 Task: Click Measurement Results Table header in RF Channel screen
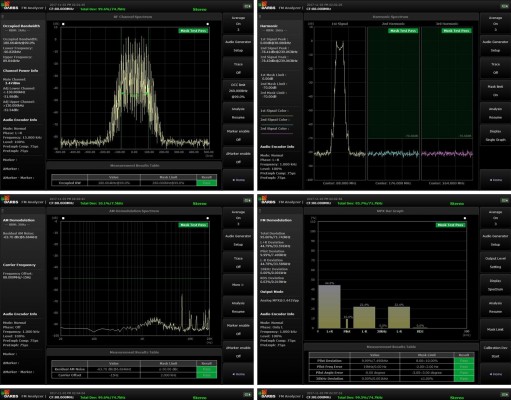point(134,165)
